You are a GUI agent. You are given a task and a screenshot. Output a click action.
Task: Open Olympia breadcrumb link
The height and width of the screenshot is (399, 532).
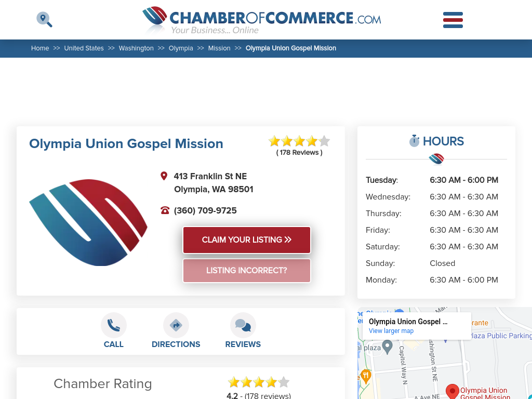[x=181, y=48]
